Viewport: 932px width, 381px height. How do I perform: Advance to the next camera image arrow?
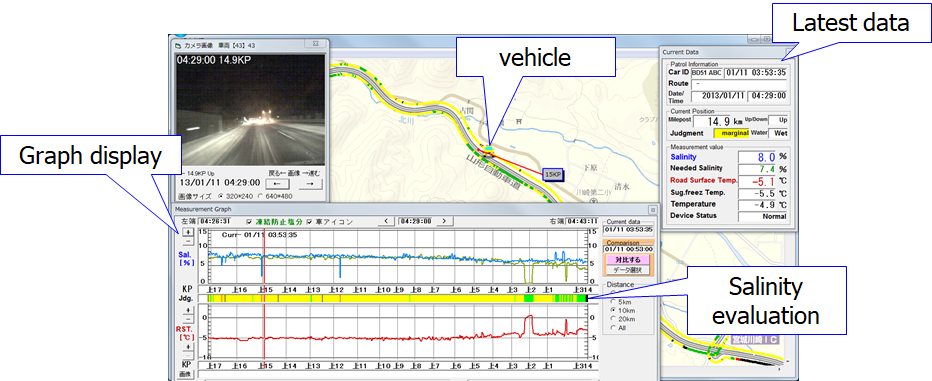pos(309,185)
